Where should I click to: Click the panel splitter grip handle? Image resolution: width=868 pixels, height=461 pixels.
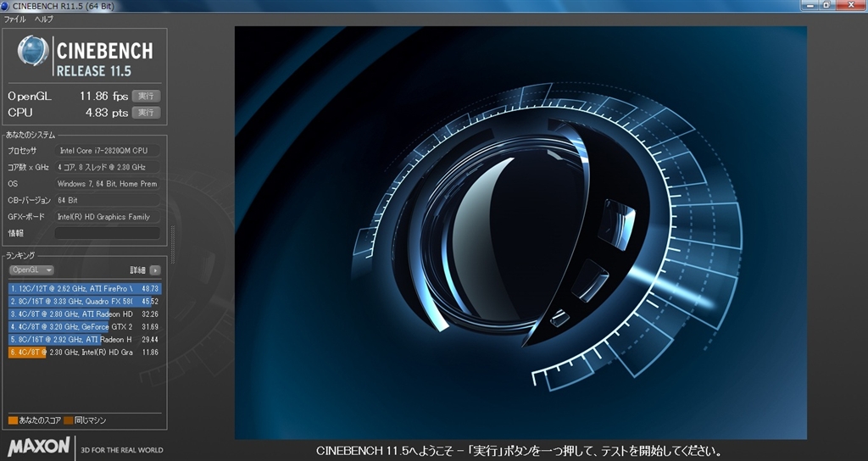[172, 246]
